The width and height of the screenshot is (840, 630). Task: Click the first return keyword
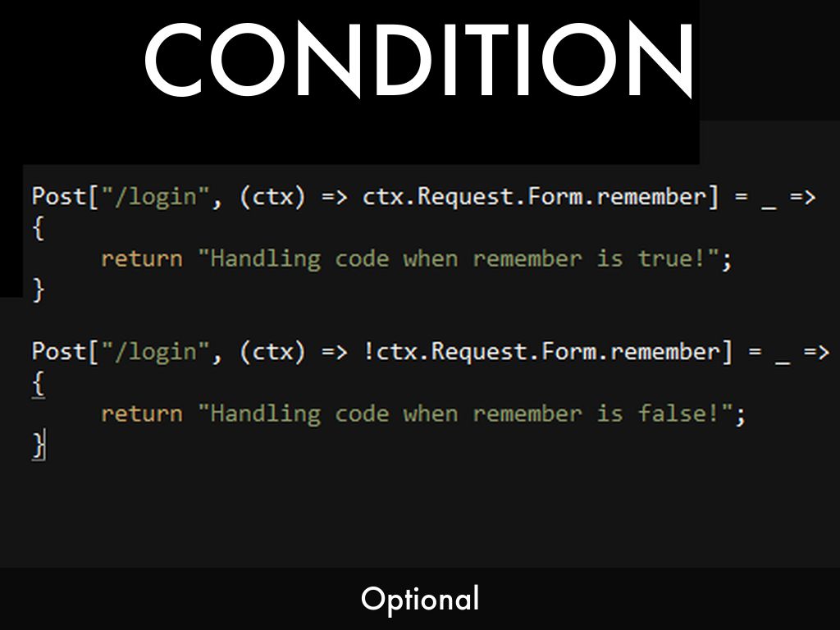(x=142, y=259)
